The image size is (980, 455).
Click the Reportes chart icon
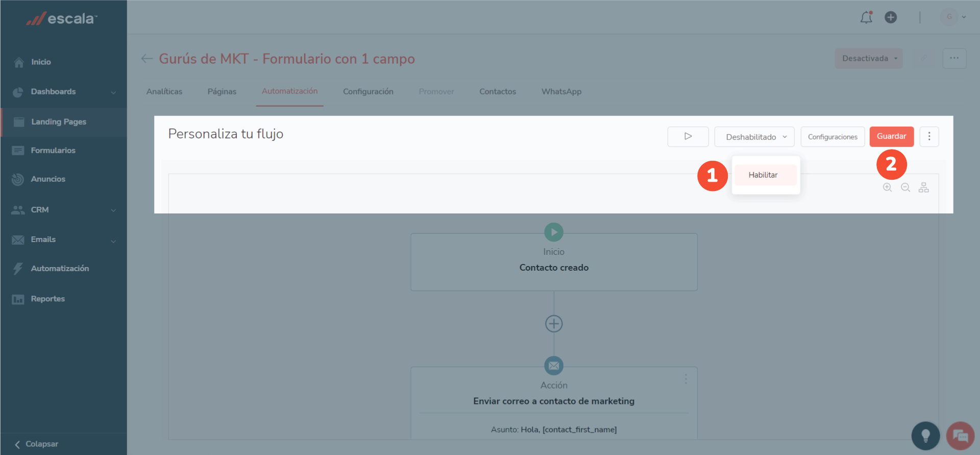(18, 299)
